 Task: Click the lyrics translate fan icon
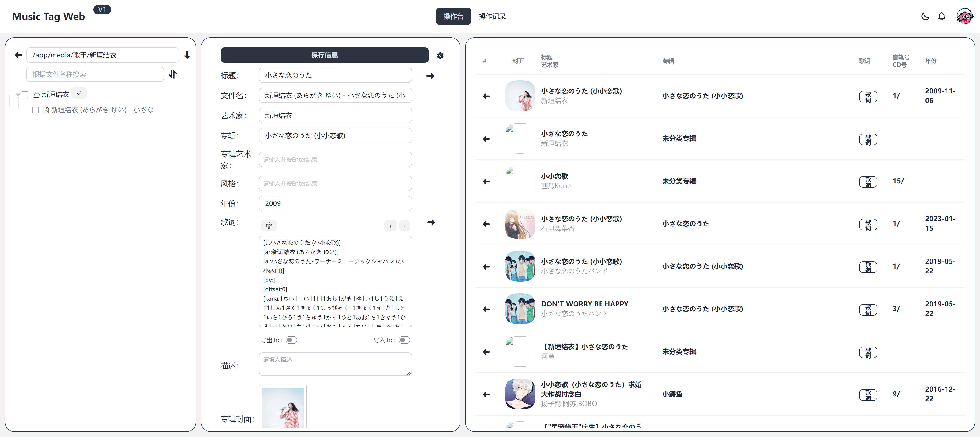pos(269,226)
